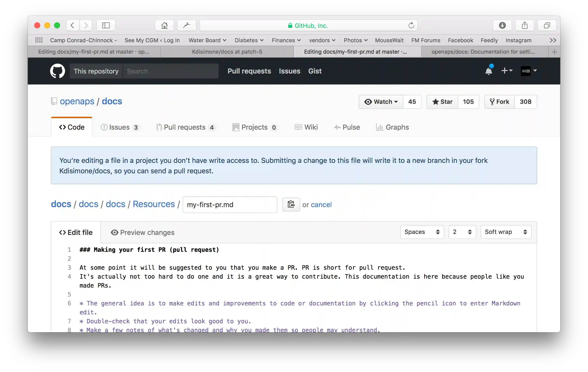The image size is (588, 372).
Task: Toggle the Safari sidebar
Action: pos(106,25)
